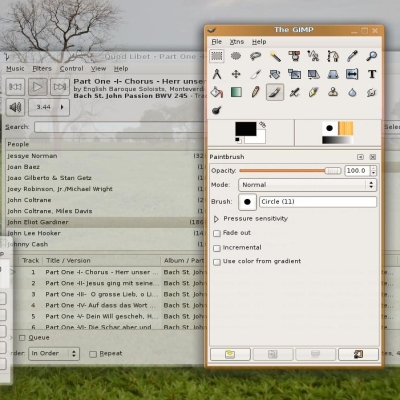Open the GIMP Help menu
The image size is (400, 400).
click(x=259, y=42)
